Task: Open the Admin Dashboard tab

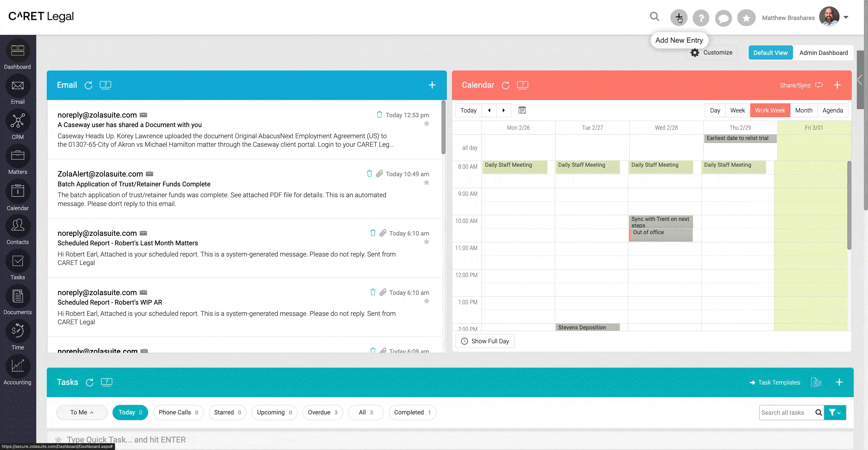Action: click(x=824, y=53)
